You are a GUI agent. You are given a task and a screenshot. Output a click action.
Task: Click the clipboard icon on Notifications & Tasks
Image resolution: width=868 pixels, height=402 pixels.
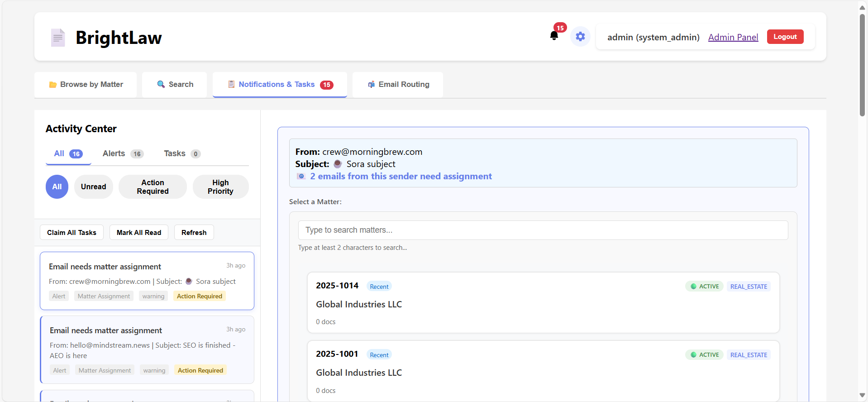(231, 84)
